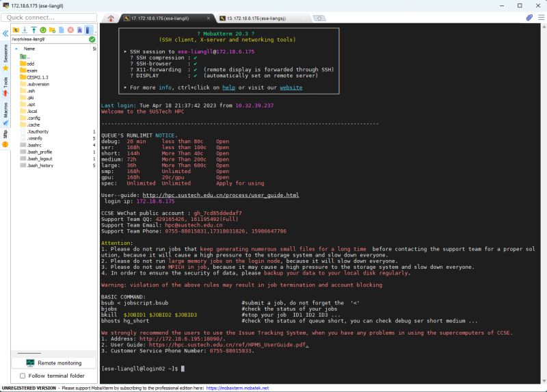The height and width of the screenshot is (392, 547).
Task: Select the .bash_history file
Action: click(37, 166)
